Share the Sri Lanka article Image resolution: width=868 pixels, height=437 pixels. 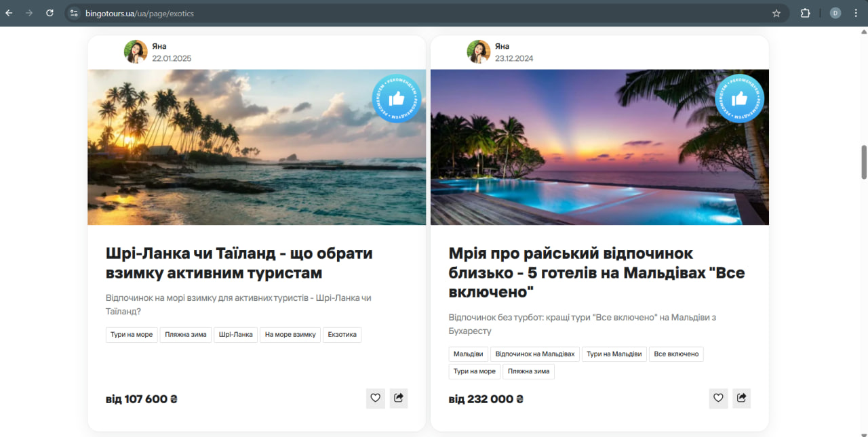coord(399,398)
